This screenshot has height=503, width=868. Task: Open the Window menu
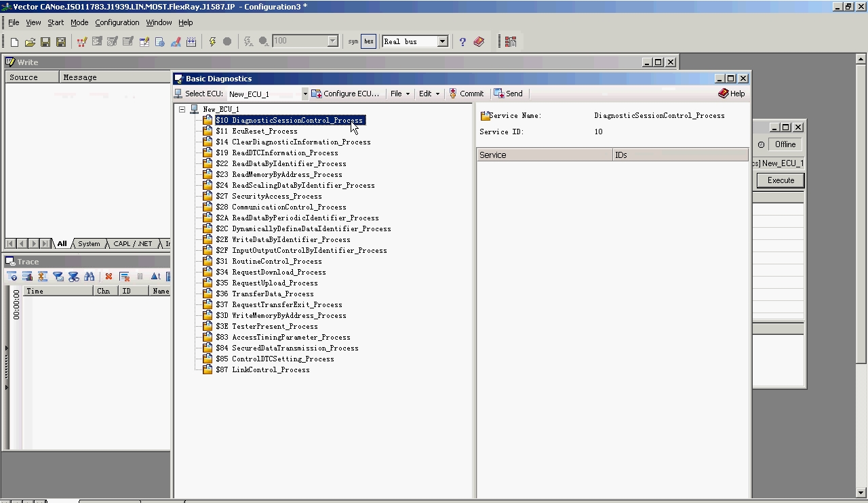click(x=159, y=22)
